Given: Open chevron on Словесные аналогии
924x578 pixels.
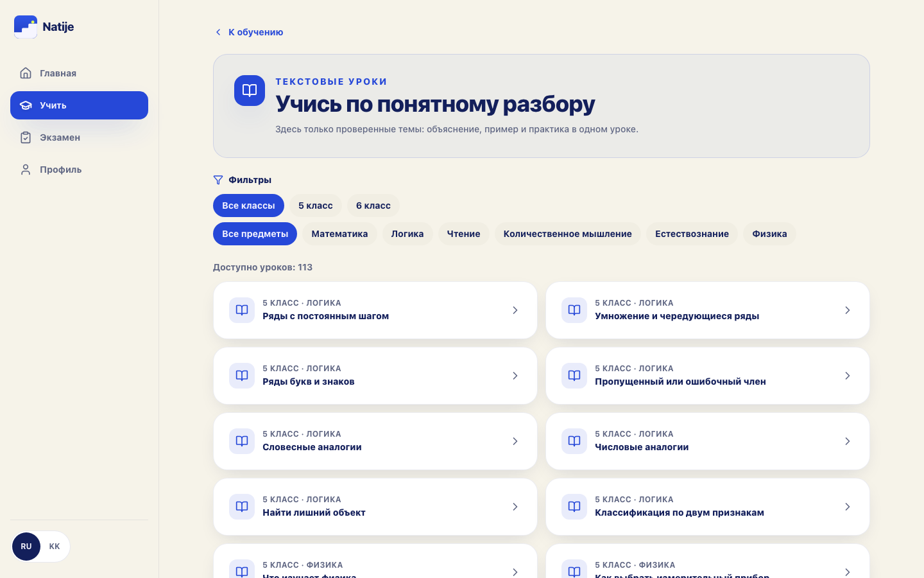Looking at the screenshot, I should 515,441.
